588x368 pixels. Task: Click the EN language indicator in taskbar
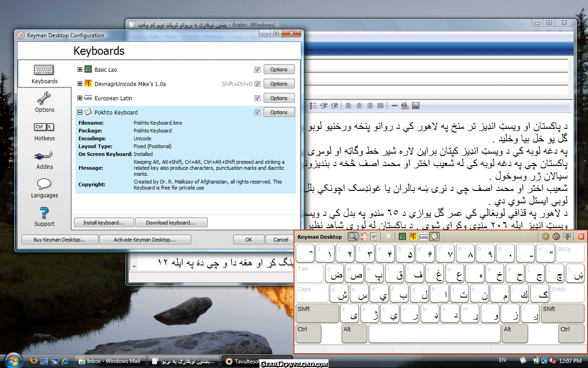click(x=503, y=360)
